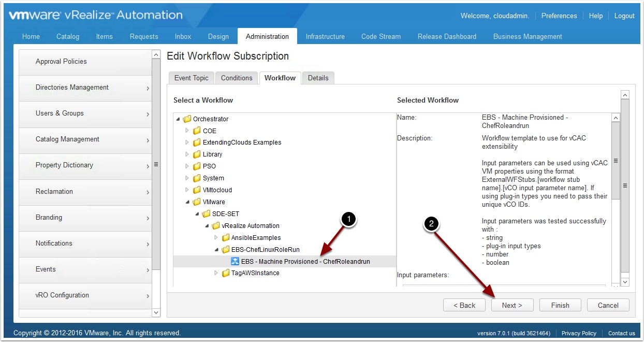Click the Back button
The image size is (644, 342).
click(x=464, y=305)
